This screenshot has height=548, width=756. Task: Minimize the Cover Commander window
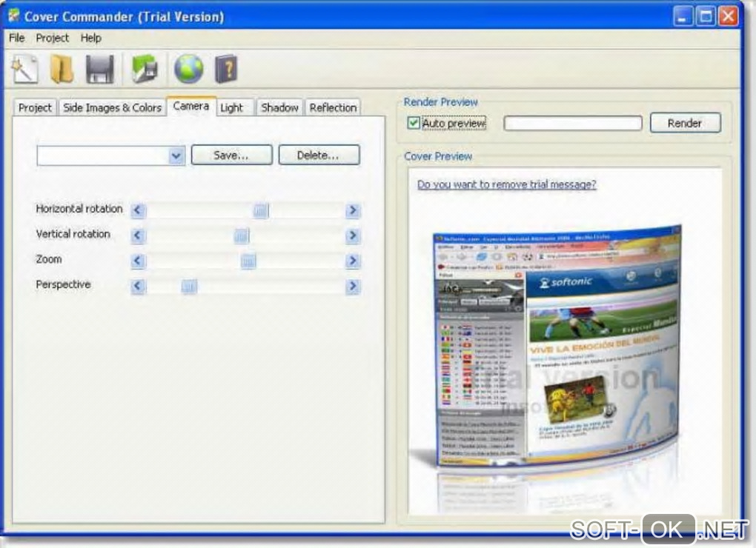pyautogui.click(x=682, y=17)
